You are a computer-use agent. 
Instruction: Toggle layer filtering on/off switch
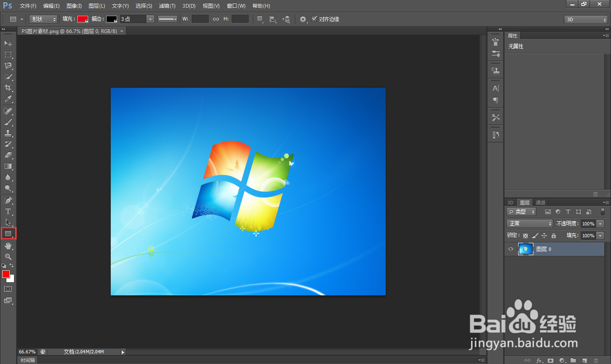603,212
